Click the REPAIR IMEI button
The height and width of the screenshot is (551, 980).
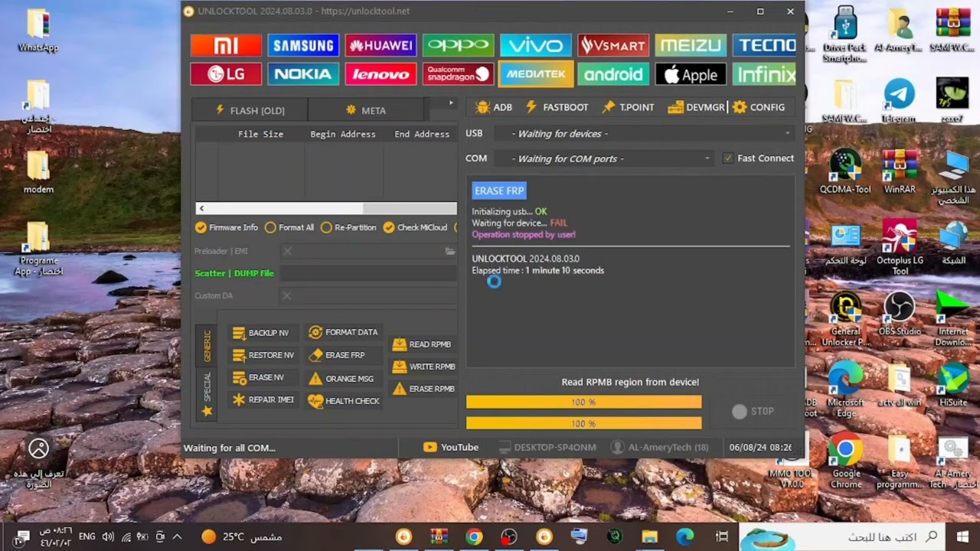(x=263, y=399)
